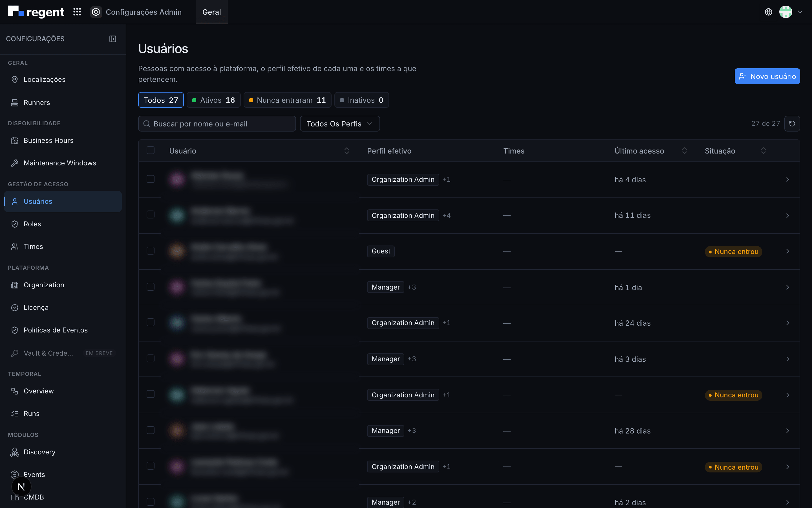This screenshot has width=812, height=508.
Task: Open the Todos Os Perfis dropdown
Action: coord(339,124)
